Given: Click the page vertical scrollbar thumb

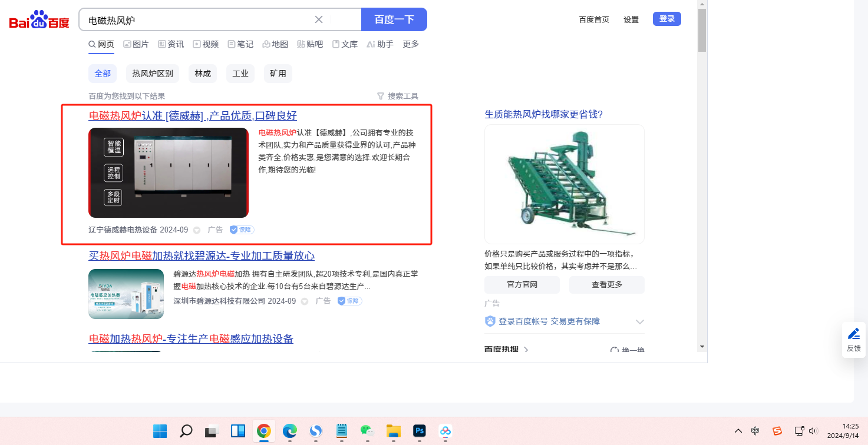Looking at the screenshot, I should pos(702,31).
